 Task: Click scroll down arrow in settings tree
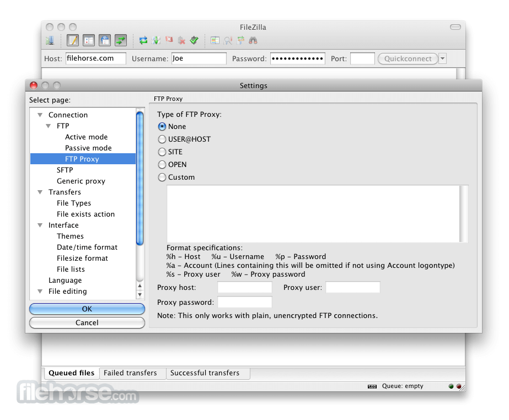pyautogui.click(x=140, y=295)
